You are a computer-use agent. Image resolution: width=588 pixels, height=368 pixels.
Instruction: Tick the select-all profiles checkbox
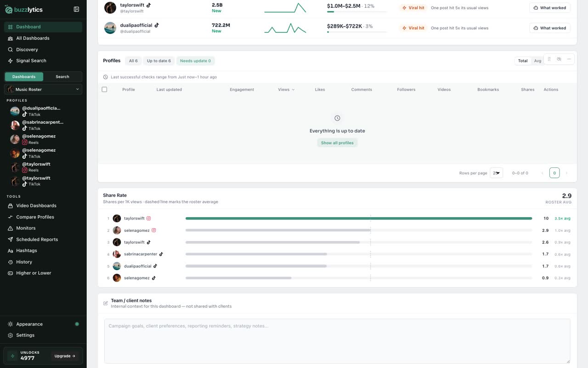104,89
